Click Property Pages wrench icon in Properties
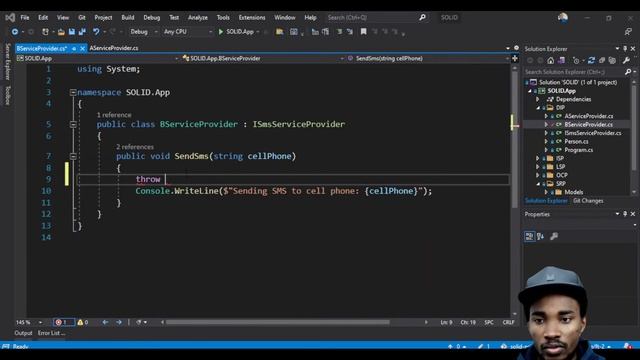The image size is (640, 360). (x=554, y=236)
